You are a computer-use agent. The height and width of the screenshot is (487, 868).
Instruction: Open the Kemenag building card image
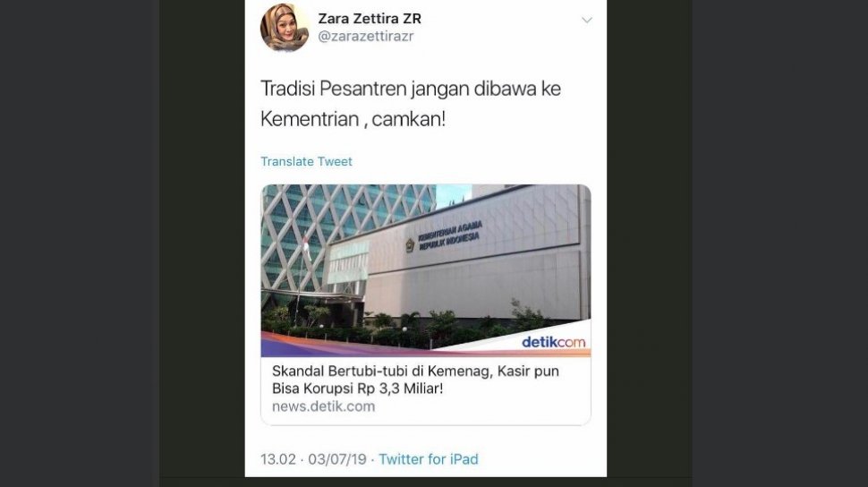pyautogui.click(x=426, y=270)
